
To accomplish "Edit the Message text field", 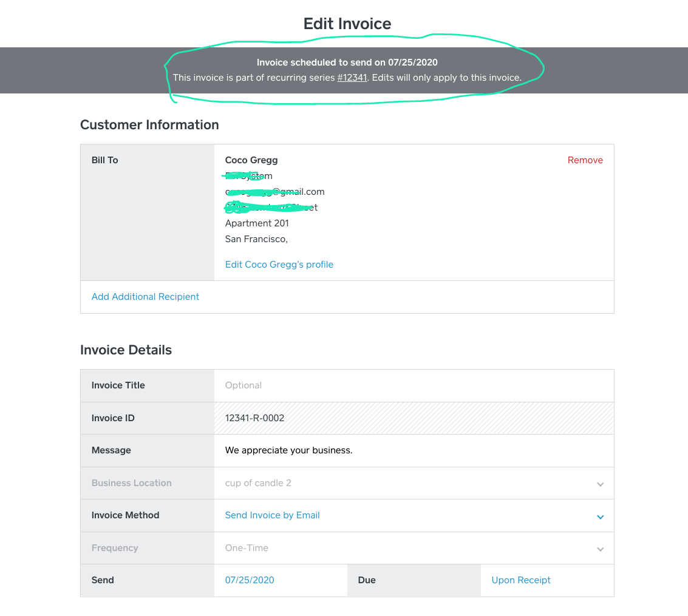I will (x=413, y=450).
